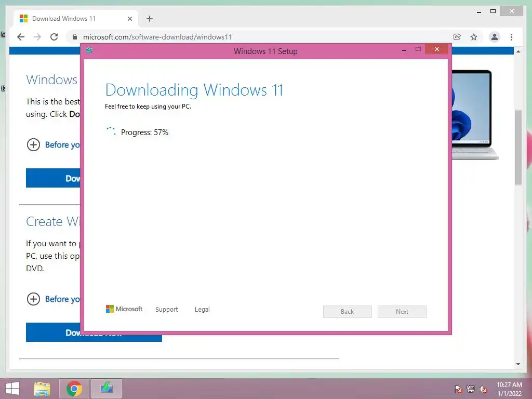Open the Support link in Setup
This screenshot has width=532, height=399.
coord(167,310)
